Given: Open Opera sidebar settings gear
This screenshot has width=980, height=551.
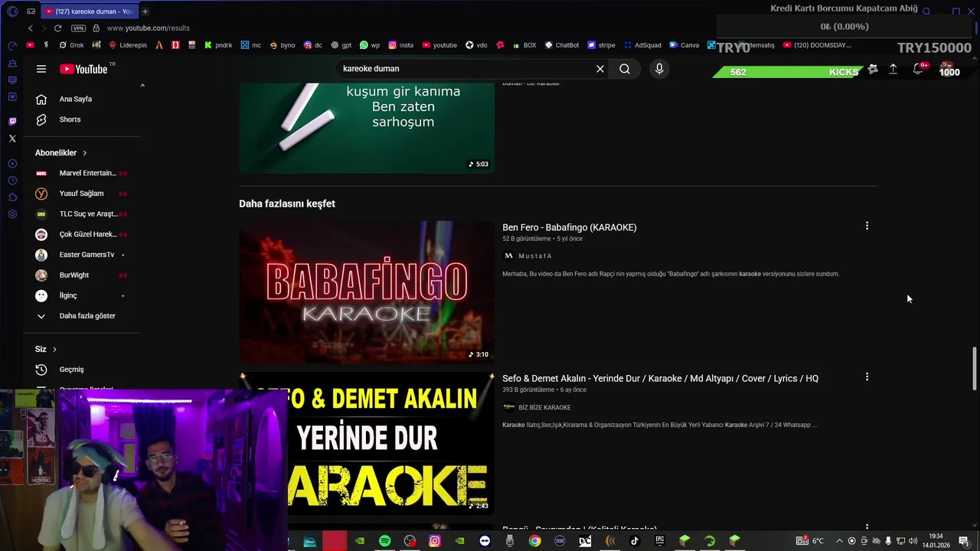Looking at the screenshot, I should click(x=12, y=214).
